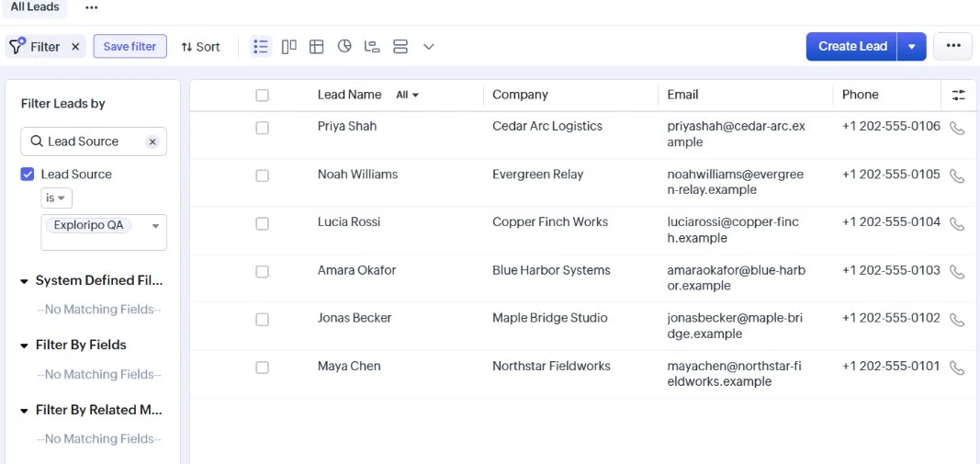Collapse the System Defined Filters section
Screen dimensions: 980x464
pos(25,281)
